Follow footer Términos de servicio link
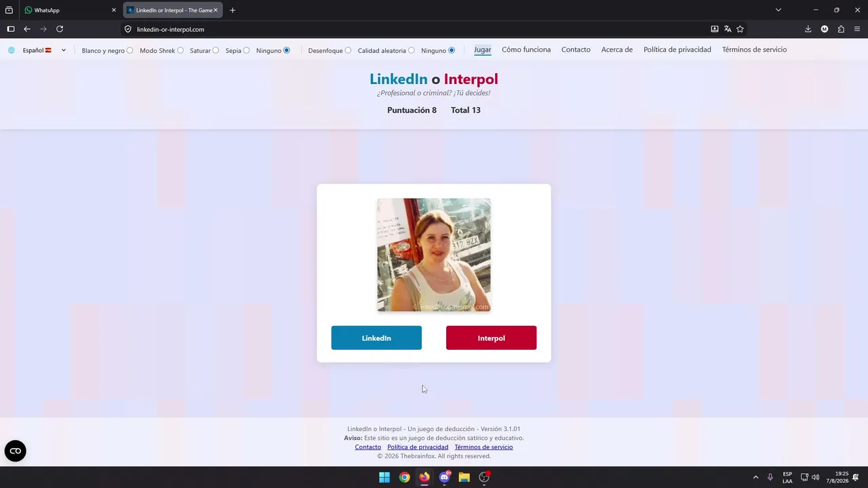The width and height of the screenshot is (868, 488). (x=484, y=447)
